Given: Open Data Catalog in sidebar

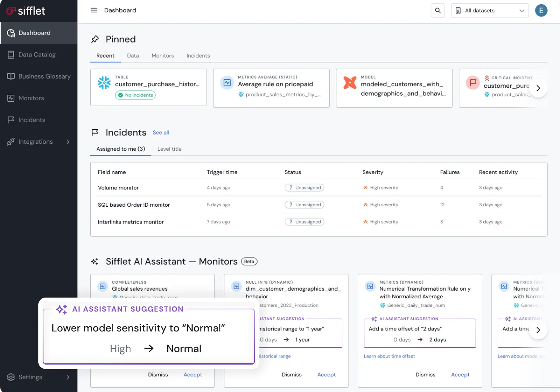Looking at the screenshot, I should point(37,55).
